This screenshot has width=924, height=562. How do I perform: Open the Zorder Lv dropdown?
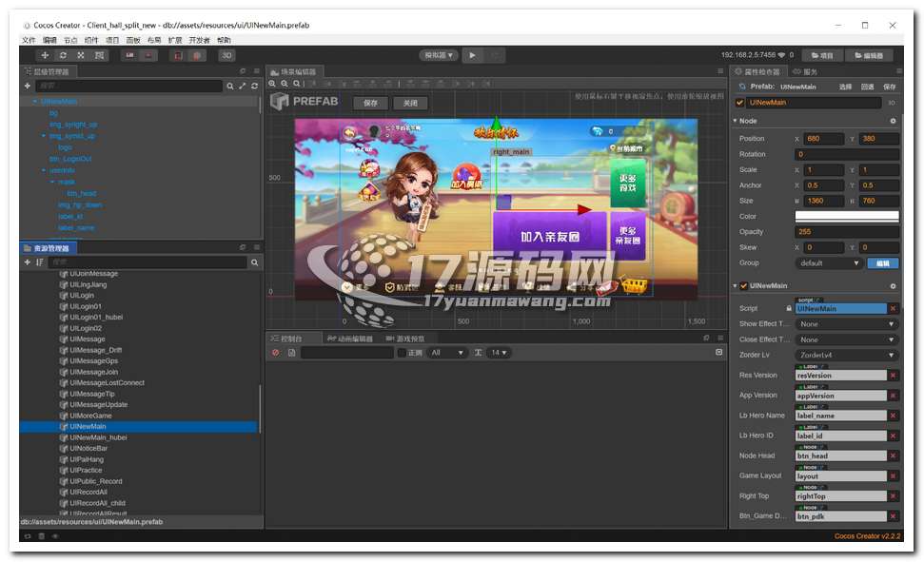click(847, 356)
